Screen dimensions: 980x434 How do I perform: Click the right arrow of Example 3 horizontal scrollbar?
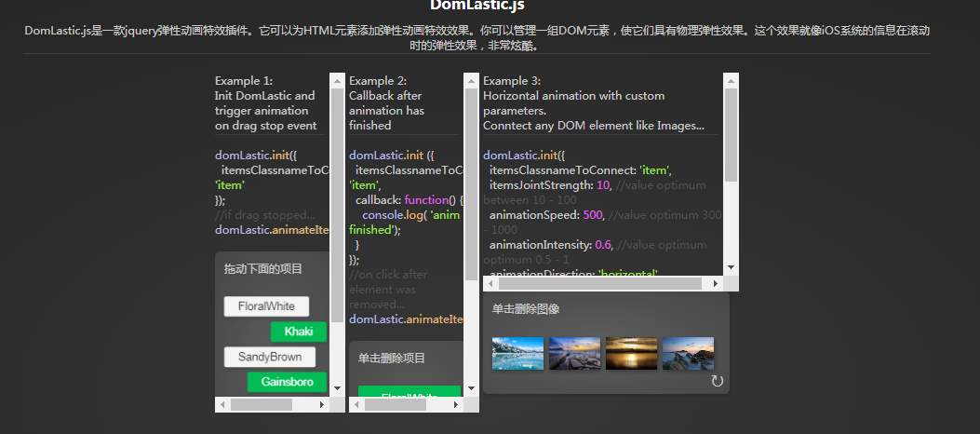[x=716, y=284]
